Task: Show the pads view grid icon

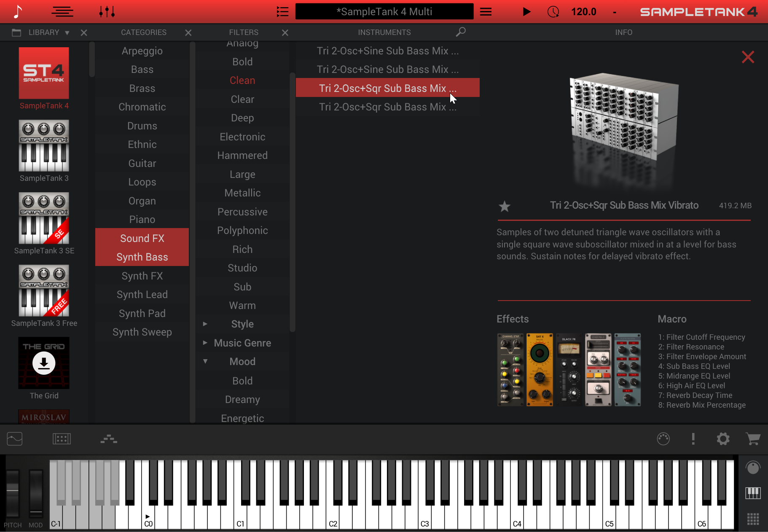Action: click(x=753, y=519)
